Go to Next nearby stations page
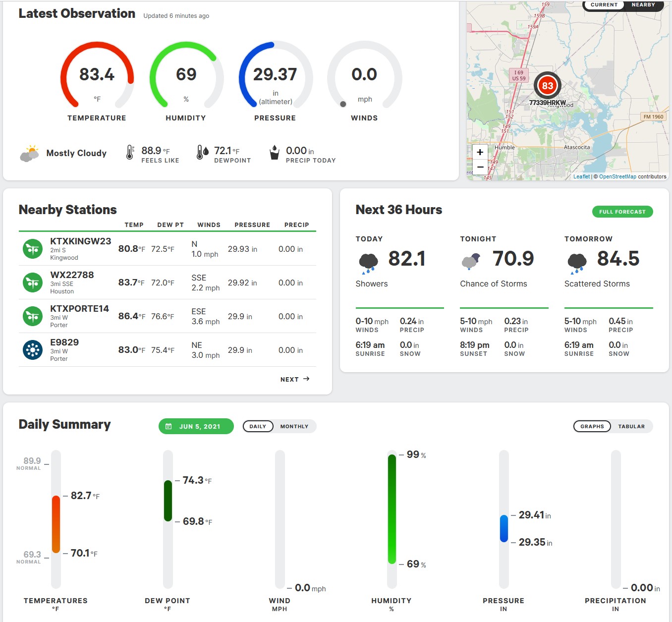The height and width of the screenshot is (622, 672). (x=295, y=379)
